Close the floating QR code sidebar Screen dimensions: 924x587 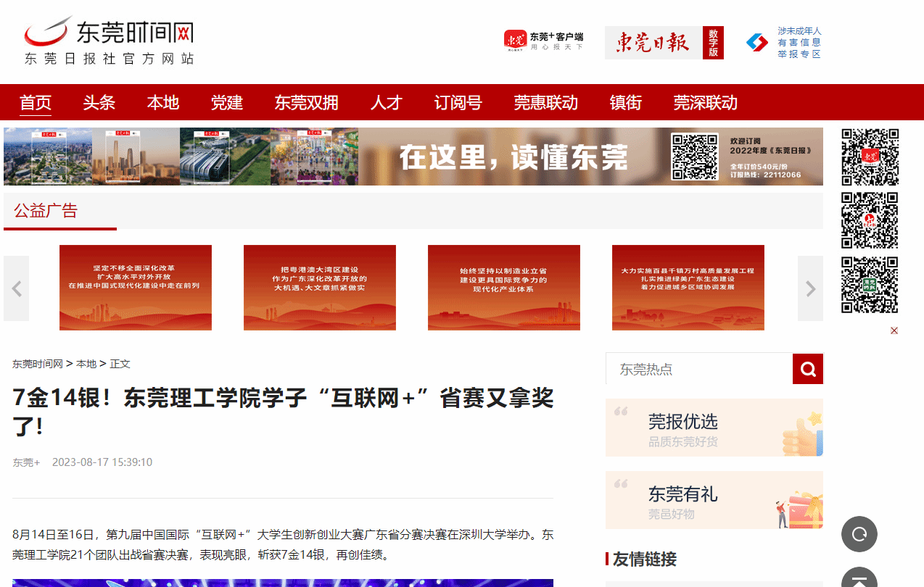point(894,330)
